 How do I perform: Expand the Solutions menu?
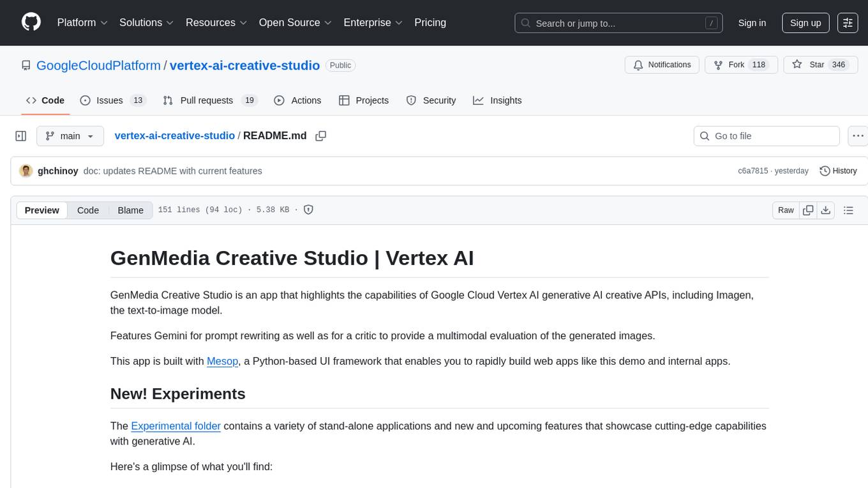pyautogui.click(x=147, y=22)
